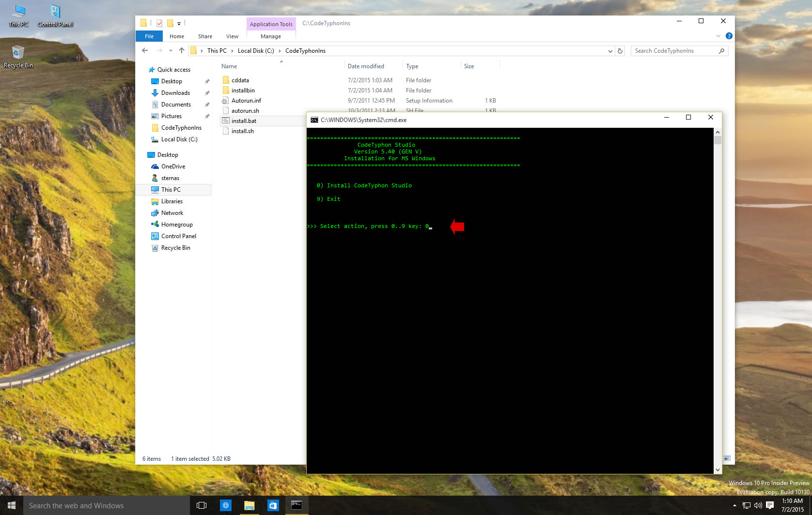Switch to the Share ribbon tab
The width and height of the screenshot is (812, 515).
pos(205,36)
